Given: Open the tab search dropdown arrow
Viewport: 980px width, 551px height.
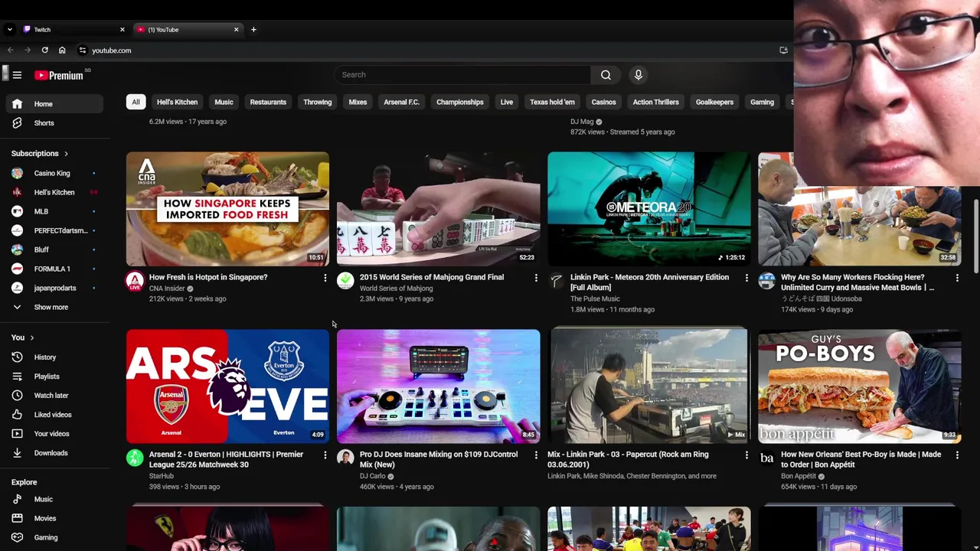Looking at the screenshot, I should (x=9, y=30).
